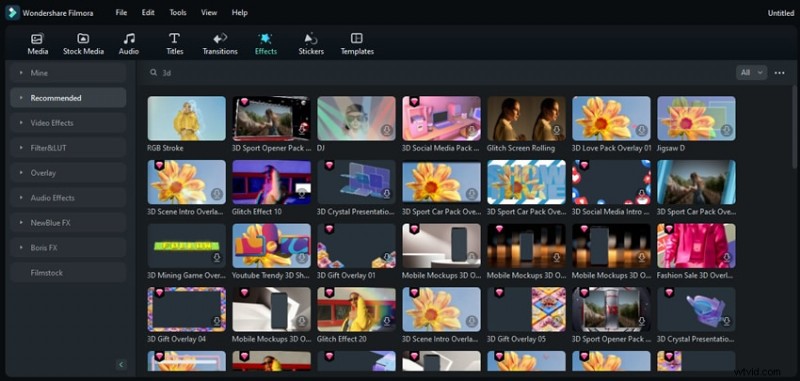Download the Glitch Effect 20 effect
800x381 pixels.
(387, 321)
